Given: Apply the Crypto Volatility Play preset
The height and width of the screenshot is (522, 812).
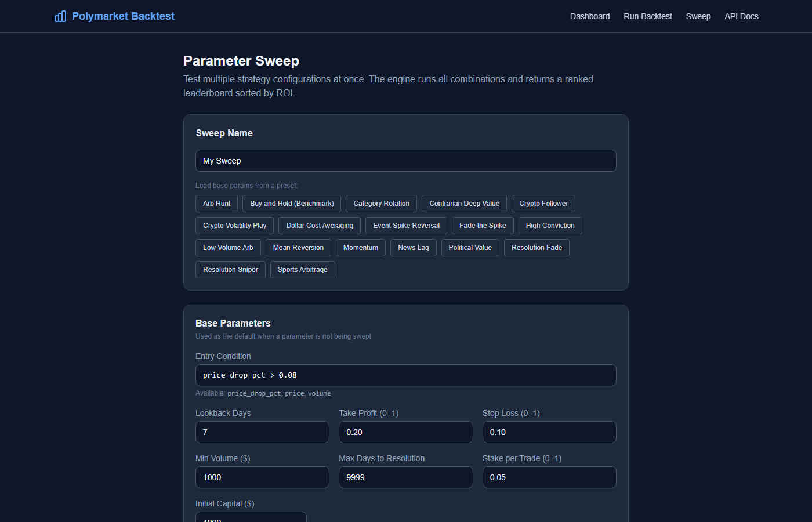Looking at the screenshot, I should [235, 226].
